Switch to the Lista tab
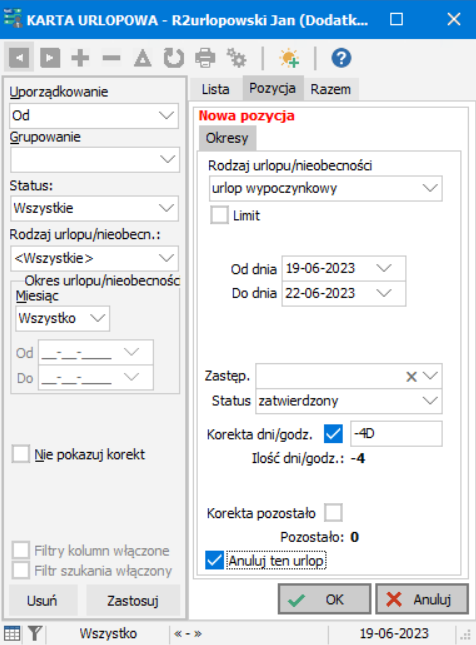 [x=215, y=89]
